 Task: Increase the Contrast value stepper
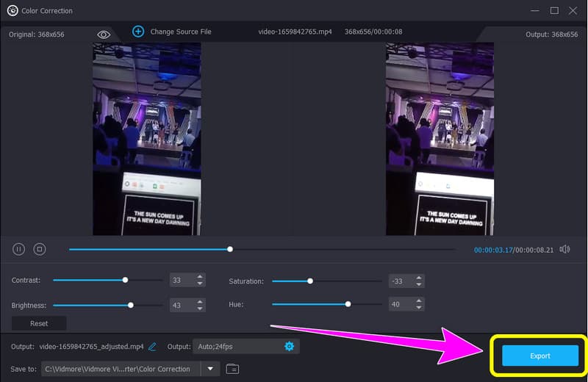(199, 277)
